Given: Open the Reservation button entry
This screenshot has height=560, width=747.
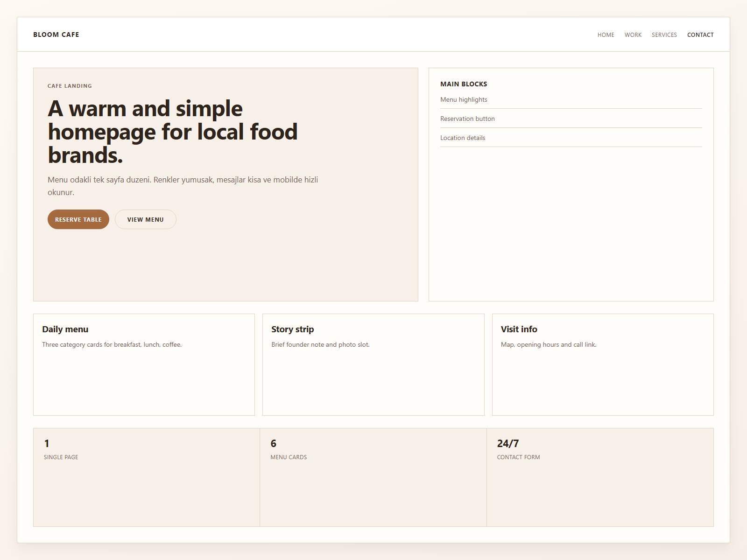Looking at the screenshot, I should pyautogui.click(x=467, y=119).
